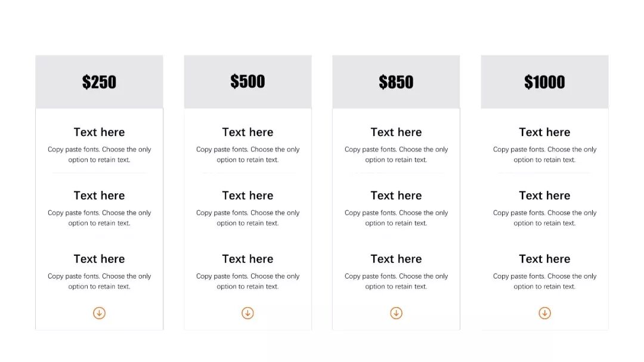Select second description paragraph in $850 card
Screen dimensions: 644x362
coord(396,218)
